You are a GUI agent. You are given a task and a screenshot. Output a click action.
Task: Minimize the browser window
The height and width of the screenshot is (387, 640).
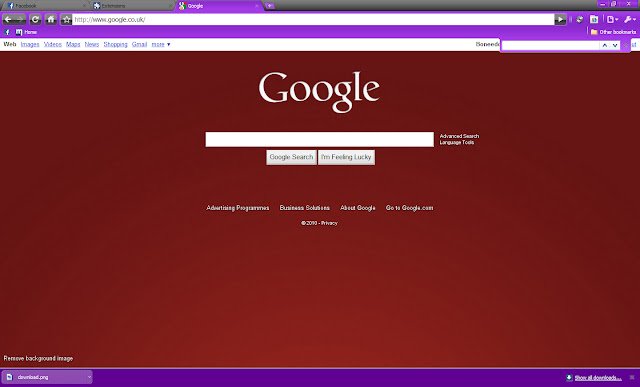(x=603, y=4)
